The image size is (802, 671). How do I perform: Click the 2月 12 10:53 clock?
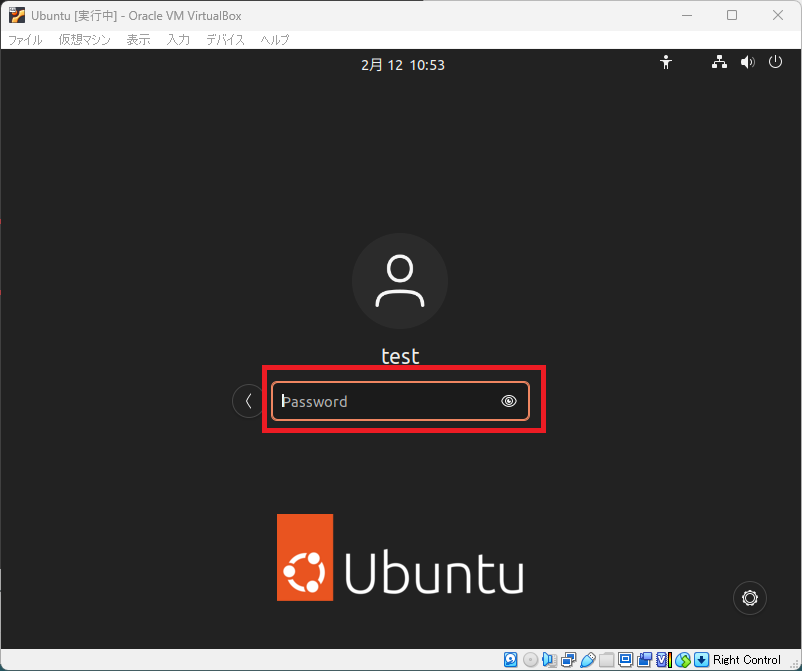(x=402, y=64)
